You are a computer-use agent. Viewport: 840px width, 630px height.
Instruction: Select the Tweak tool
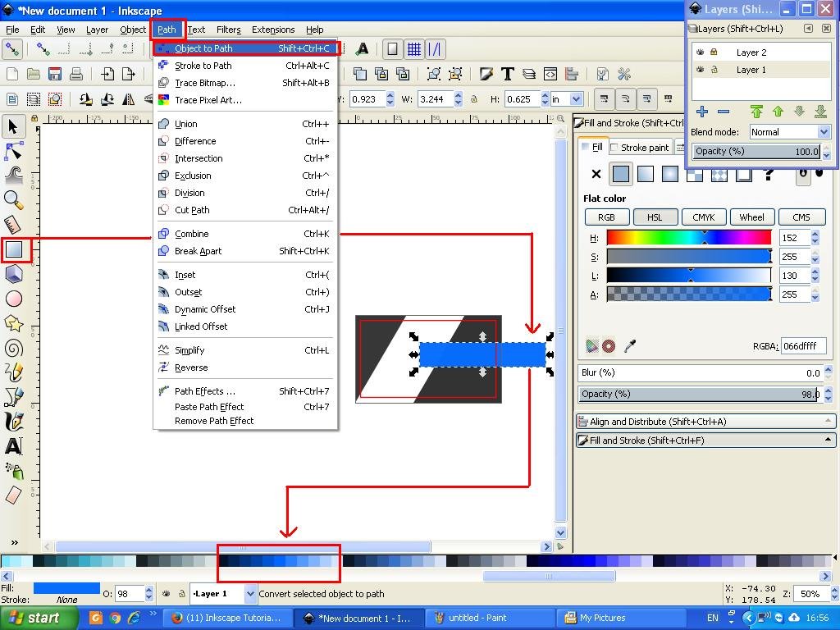click(13, 176)
